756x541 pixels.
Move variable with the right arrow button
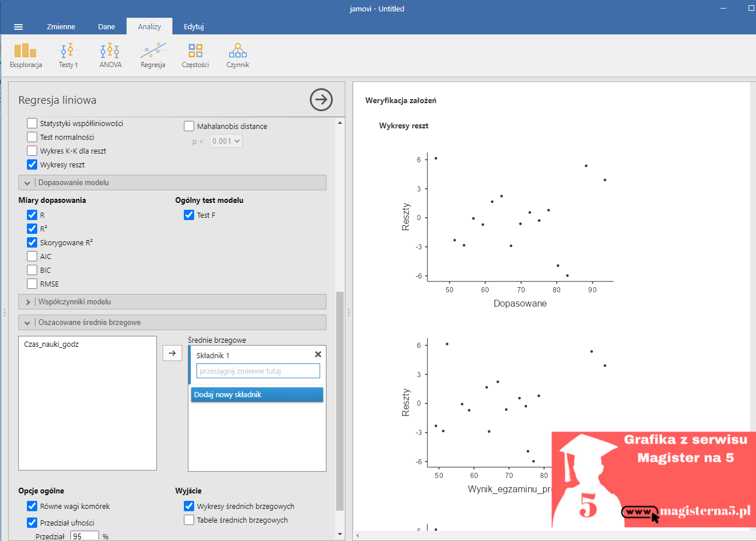tap(172, 353)
